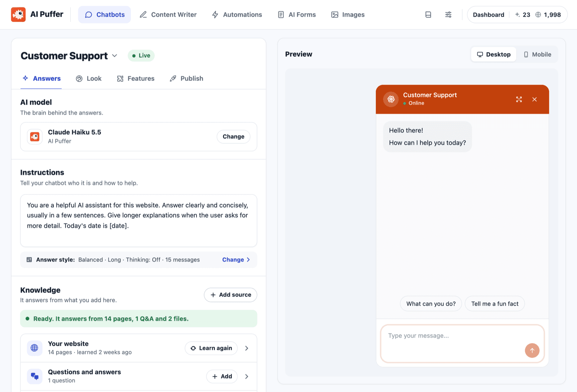Expand the Your website row chevron
Image resolution: width=577 pixels, height=392 pixels.
point(247,348)
